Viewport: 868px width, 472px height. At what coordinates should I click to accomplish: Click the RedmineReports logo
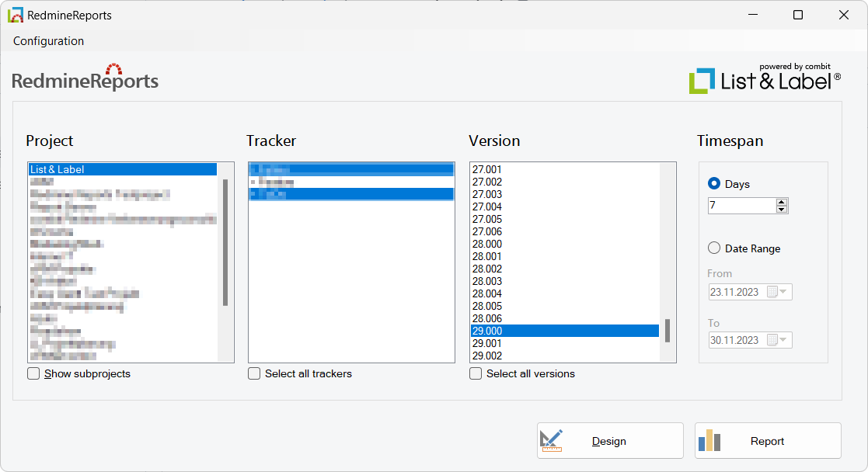click(85, 78)
